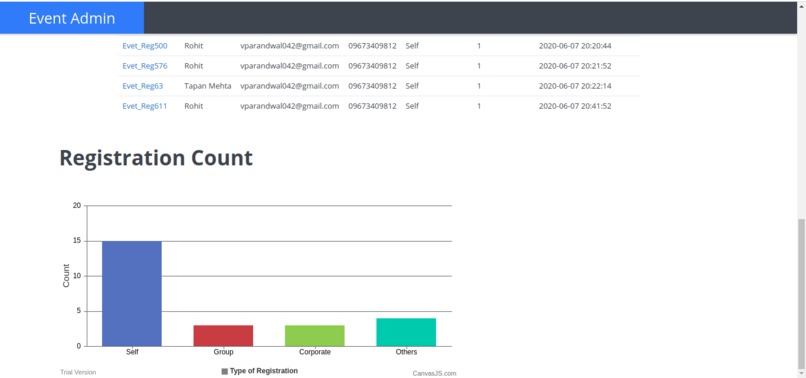Open the CanvasJS.com credit link
Image resolution: width=806 pixels, height=378 pixels.
(x=434, y=373)
